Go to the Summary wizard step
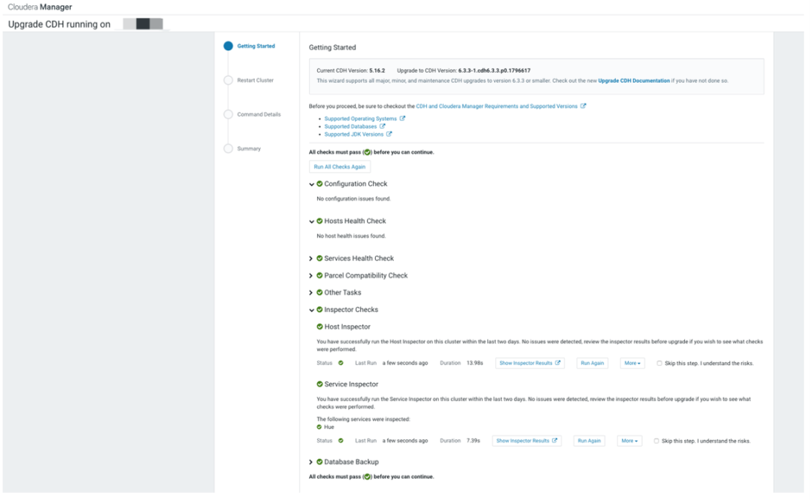Image resolution: width=812 pixels, height=504 pixels. tap(249, 149)
